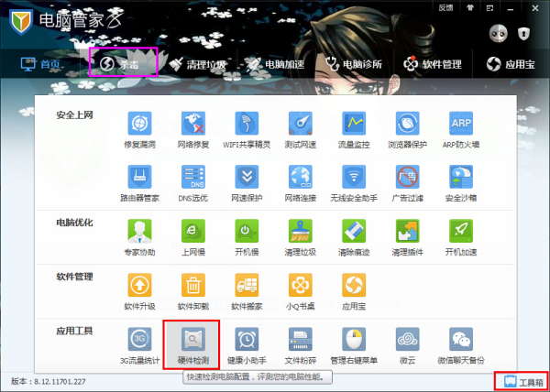Click the user avatar picture
The height and width of the screenshot is (392, 550).
pos(498,33)
